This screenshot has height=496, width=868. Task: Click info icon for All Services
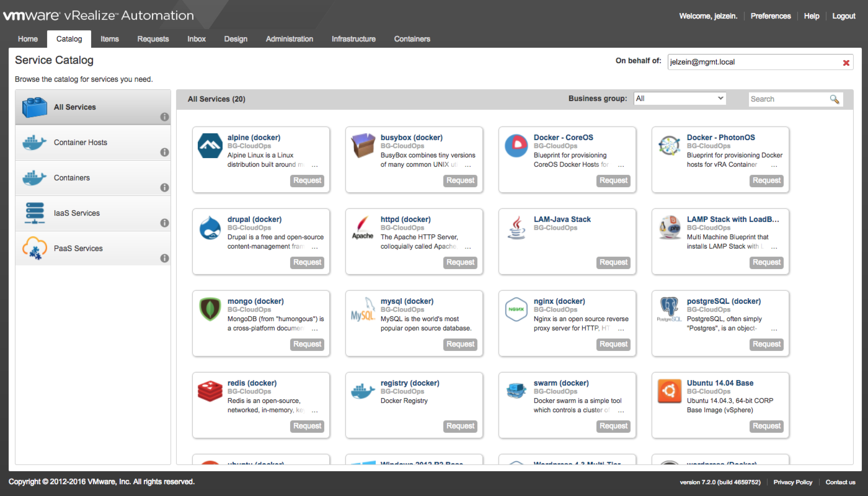pos(164,117)
